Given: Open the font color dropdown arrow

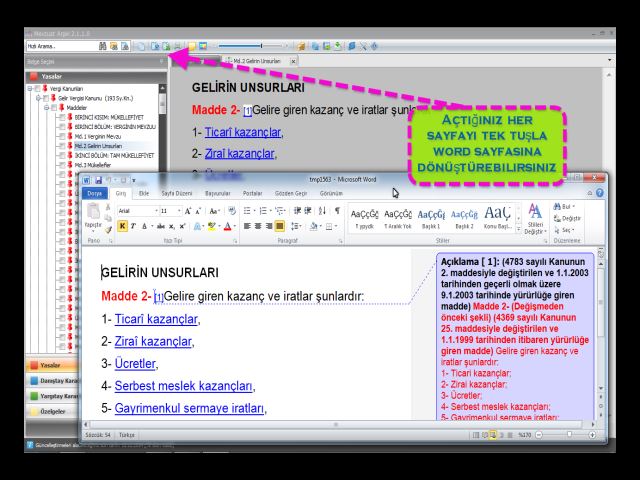Looking at the screenshot, I should tap(235, 226).
